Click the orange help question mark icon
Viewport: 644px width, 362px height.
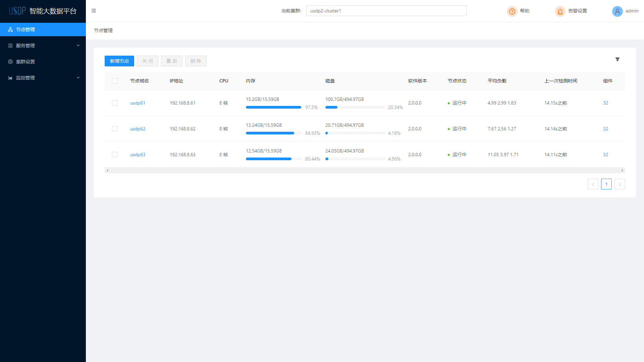(x=512, y=11)
